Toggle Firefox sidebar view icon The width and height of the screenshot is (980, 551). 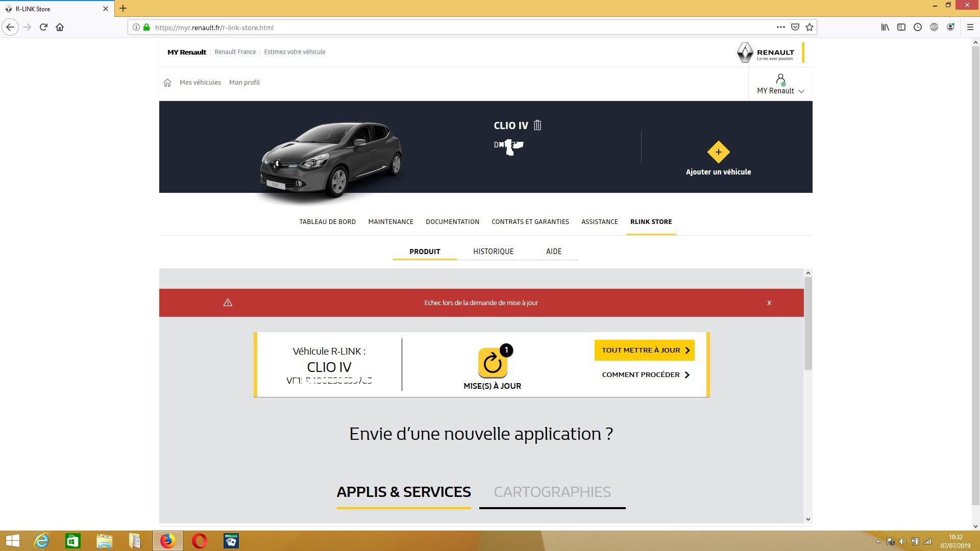pos(901,27)
